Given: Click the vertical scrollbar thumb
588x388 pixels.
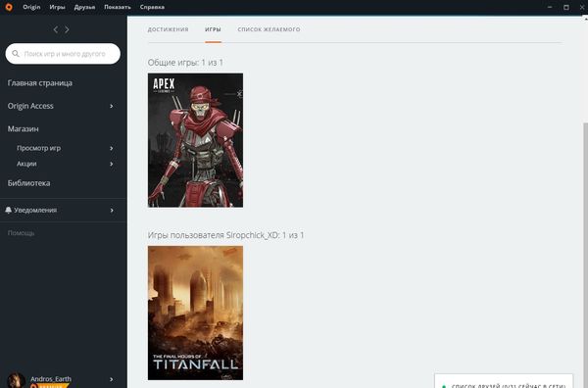Looking at the screenshot, I should [585, 255].
